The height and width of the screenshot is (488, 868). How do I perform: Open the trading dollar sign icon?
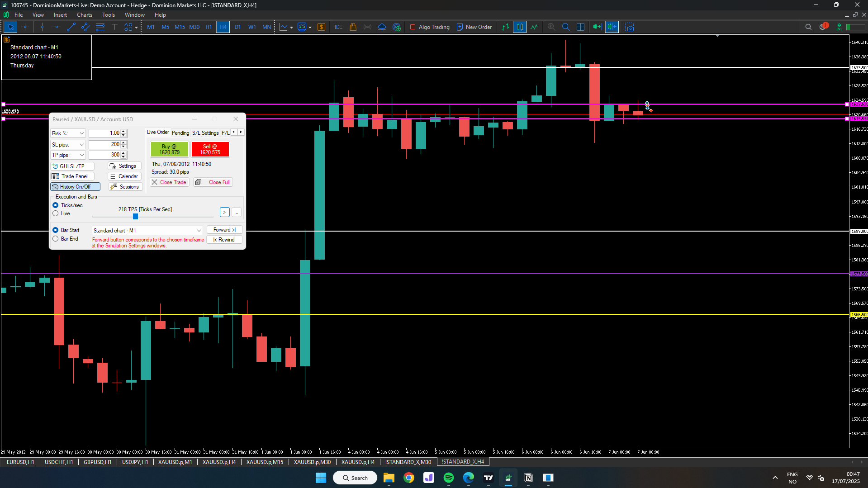321,27
